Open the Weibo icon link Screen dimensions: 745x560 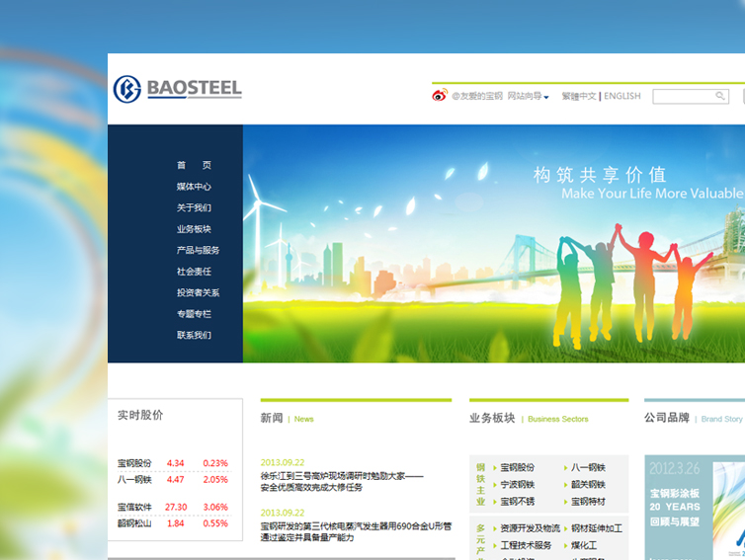click(x=440, y=95)
